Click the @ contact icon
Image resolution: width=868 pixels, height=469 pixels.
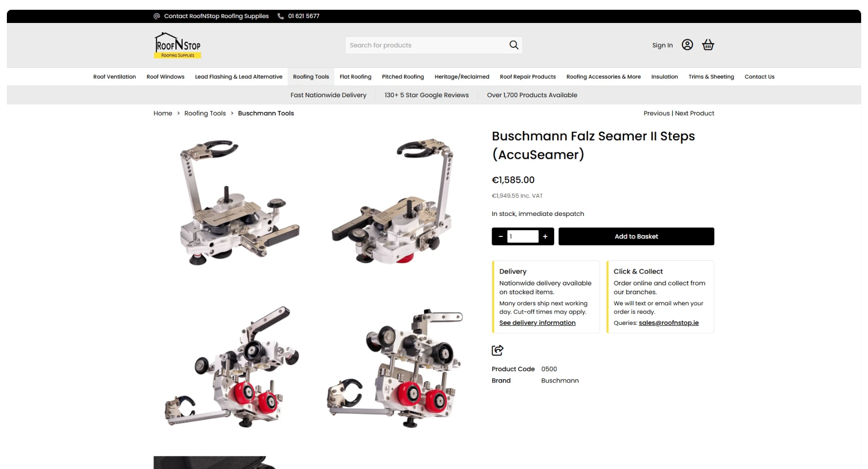pos(157,16)
